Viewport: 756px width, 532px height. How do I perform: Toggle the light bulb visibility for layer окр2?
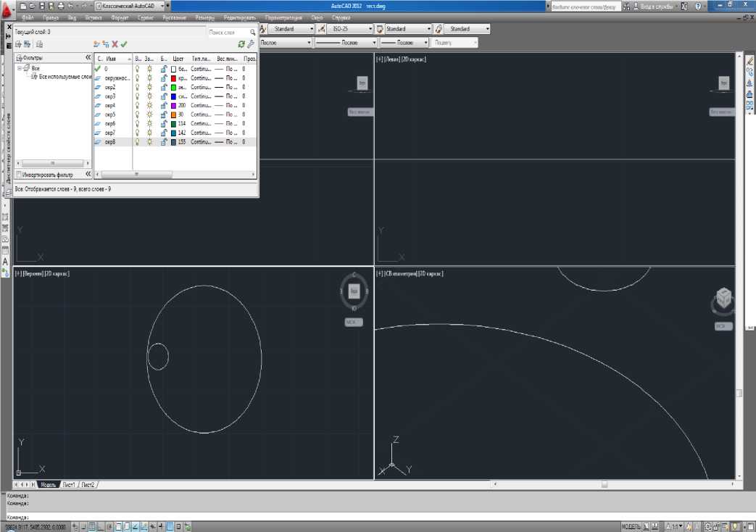point(137,87)
